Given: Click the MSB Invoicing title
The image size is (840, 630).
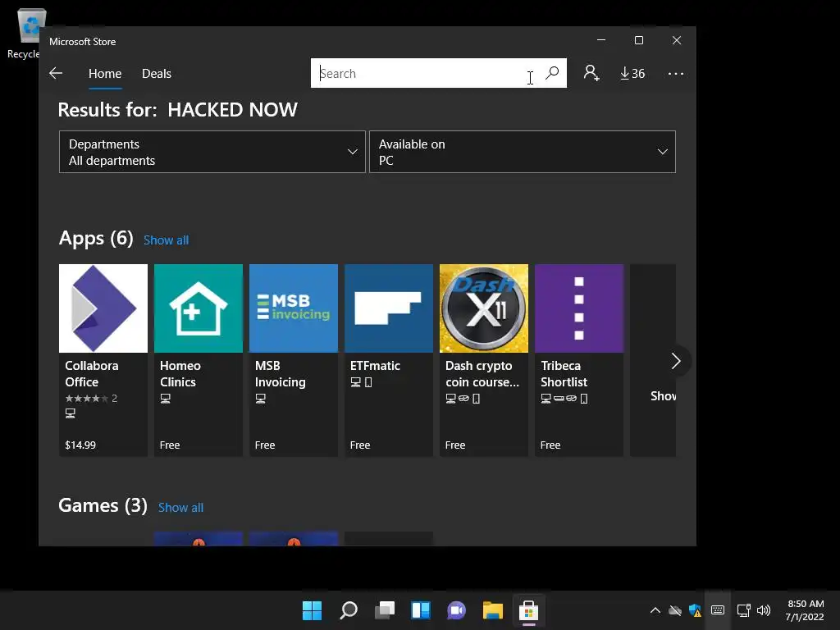Looking at the screenshot, I should pos(281,373).
